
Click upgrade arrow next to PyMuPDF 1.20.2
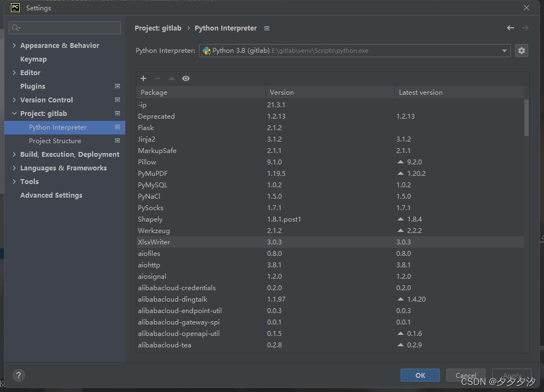coord(400,173)
